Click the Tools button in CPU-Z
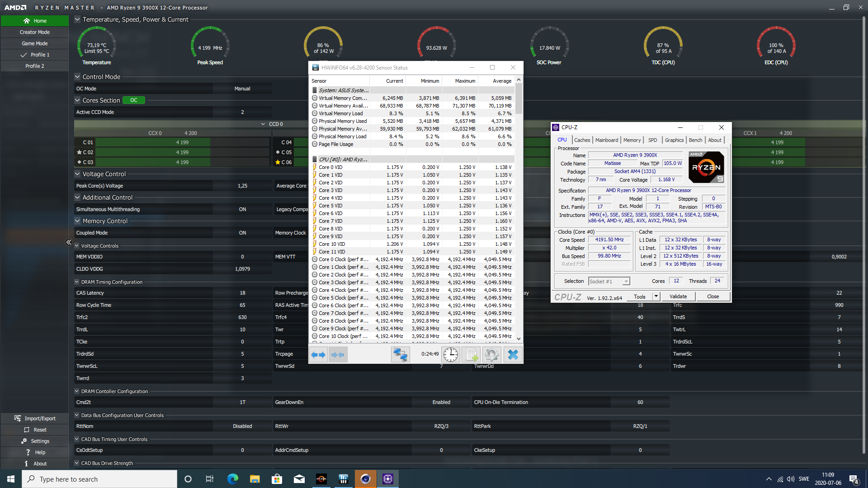This screenshot has width=868, height=488. (640, 296)
